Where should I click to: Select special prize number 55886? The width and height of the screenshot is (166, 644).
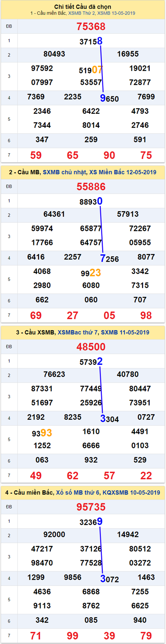91,187
